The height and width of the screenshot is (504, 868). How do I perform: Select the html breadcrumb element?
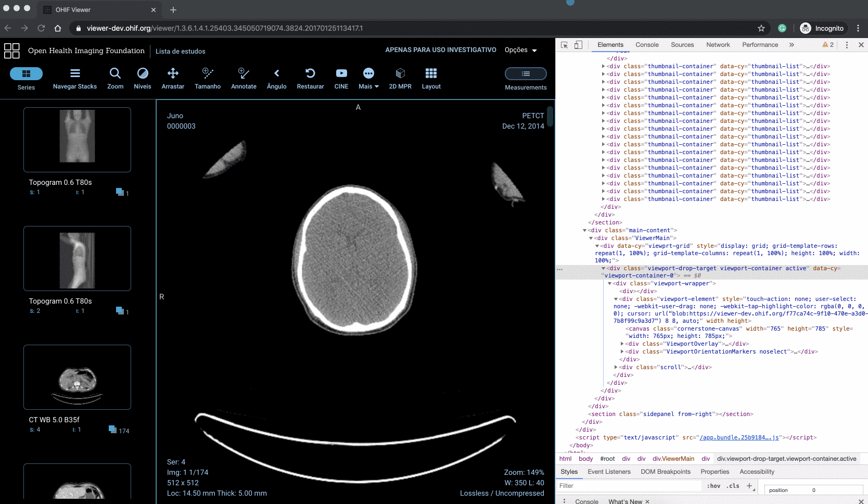pyautogui.click(x=565, y=459)
